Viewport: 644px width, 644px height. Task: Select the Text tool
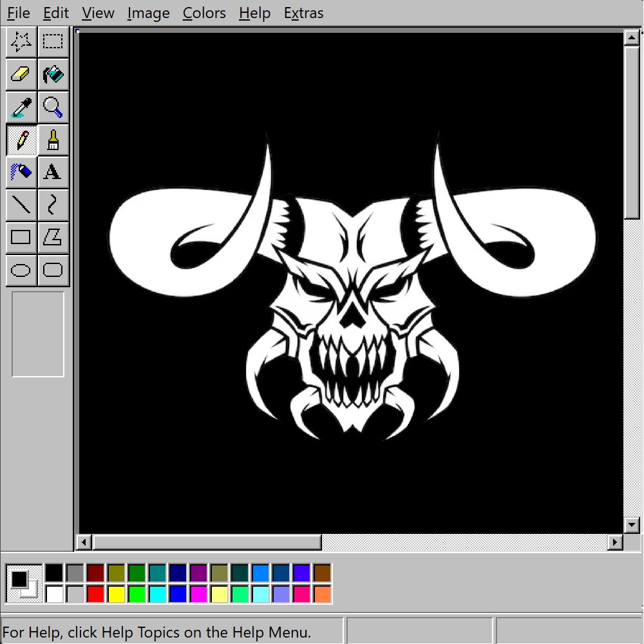tap(53, 172)
